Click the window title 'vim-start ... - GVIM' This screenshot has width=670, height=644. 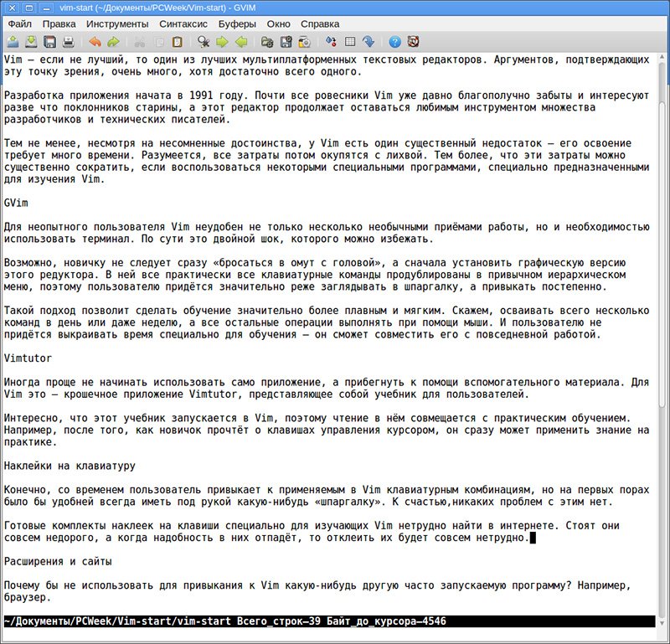tap(157, 8)
